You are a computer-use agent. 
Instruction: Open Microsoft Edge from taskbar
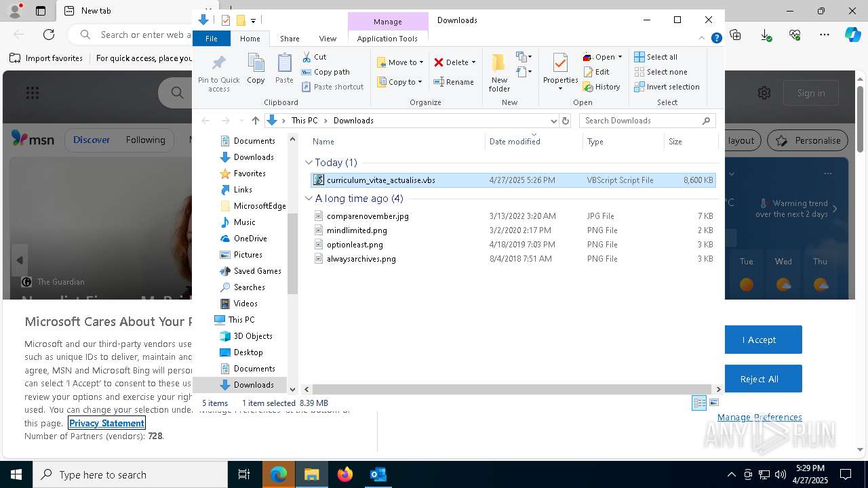coord(279,474)
